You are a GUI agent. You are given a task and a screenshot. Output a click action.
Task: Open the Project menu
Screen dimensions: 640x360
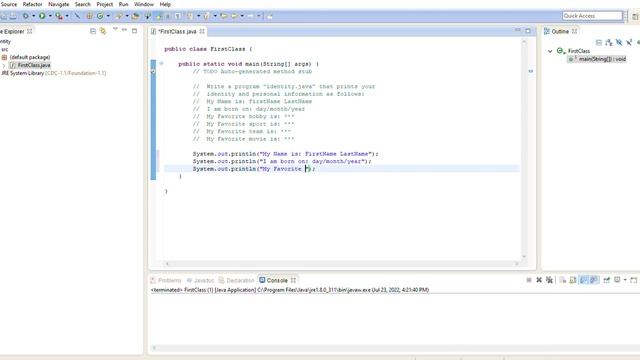coord(104,4)
